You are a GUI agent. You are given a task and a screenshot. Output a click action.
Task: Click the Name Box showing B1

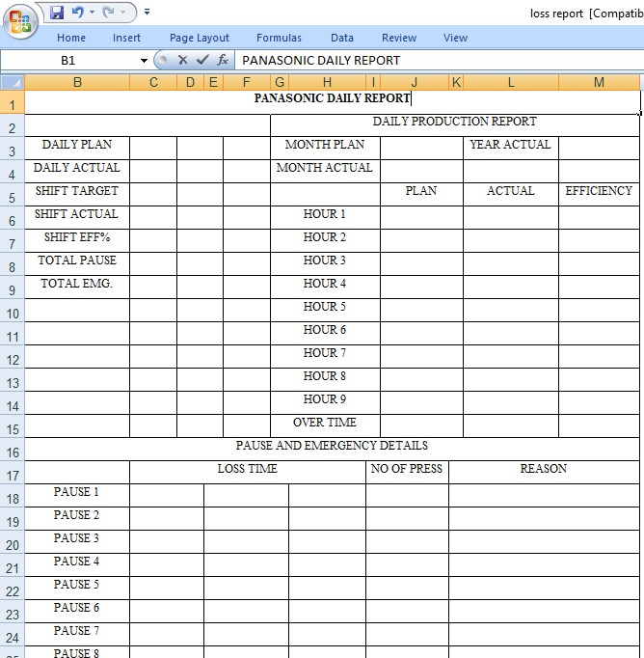pos(68,61)
